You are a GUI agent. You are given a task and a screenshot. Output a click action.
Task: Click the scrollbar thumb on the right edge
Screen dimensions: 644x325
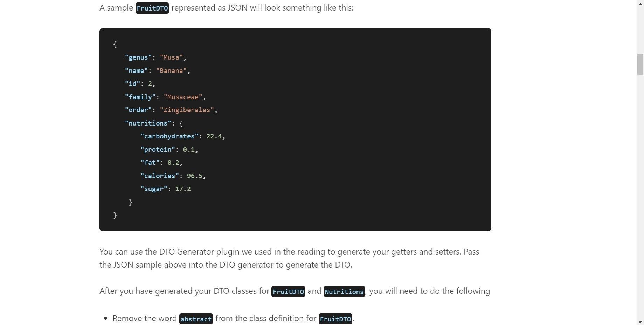(640, 63)
